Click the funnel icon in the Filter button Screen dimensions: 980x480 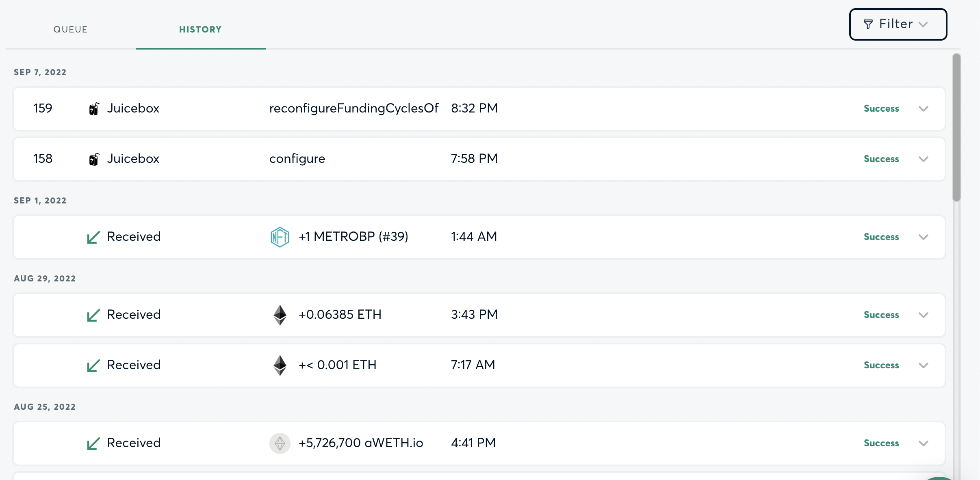click(868, 24)
